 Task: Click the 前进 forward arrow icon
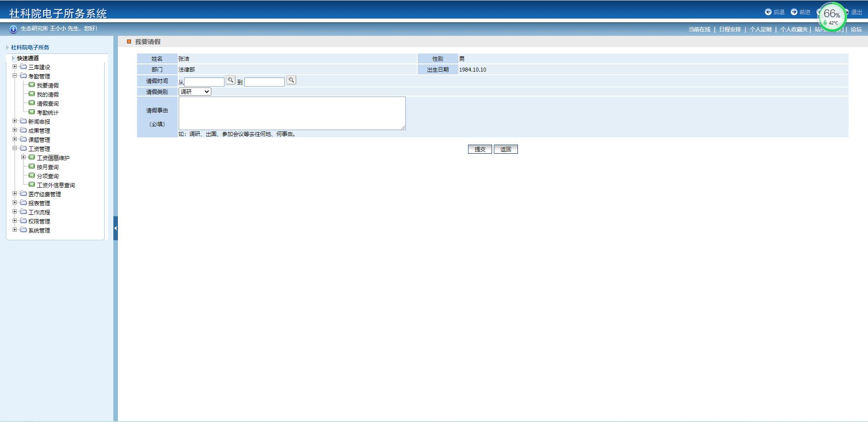pos(794,12)
